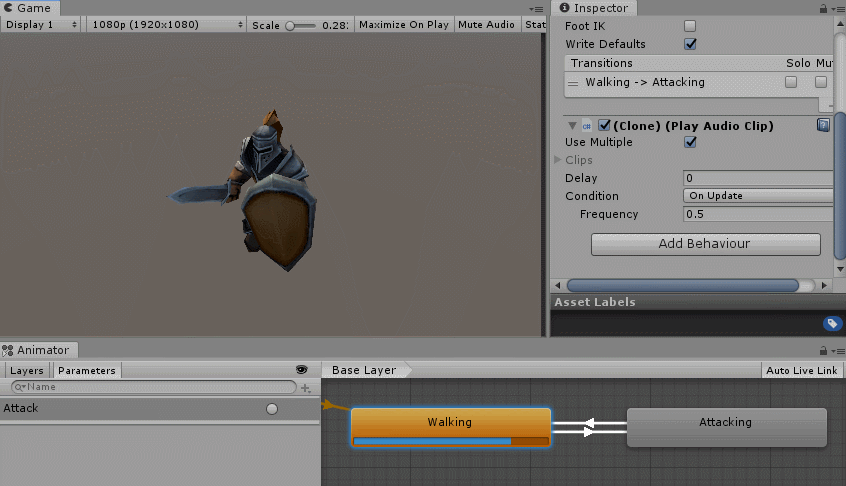Open the Condition On Update dropdown
The image size is (846, 486).
click(x=758, y=196)
